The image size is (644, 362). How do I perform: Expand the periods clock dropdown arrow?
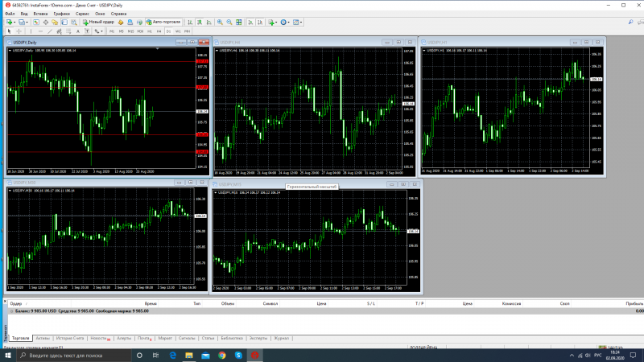tap(289, 23)
